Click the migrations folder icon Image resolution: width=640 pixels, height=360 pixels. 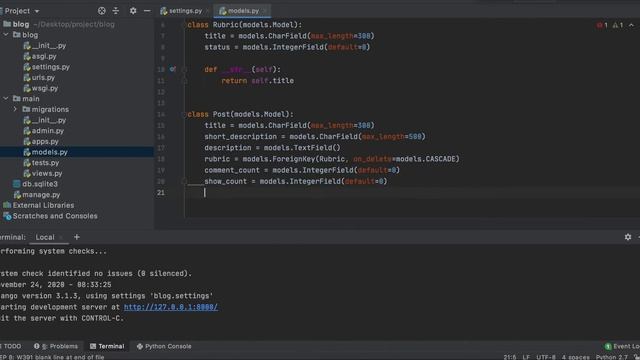pyautogui.click(x=26, y=109)
